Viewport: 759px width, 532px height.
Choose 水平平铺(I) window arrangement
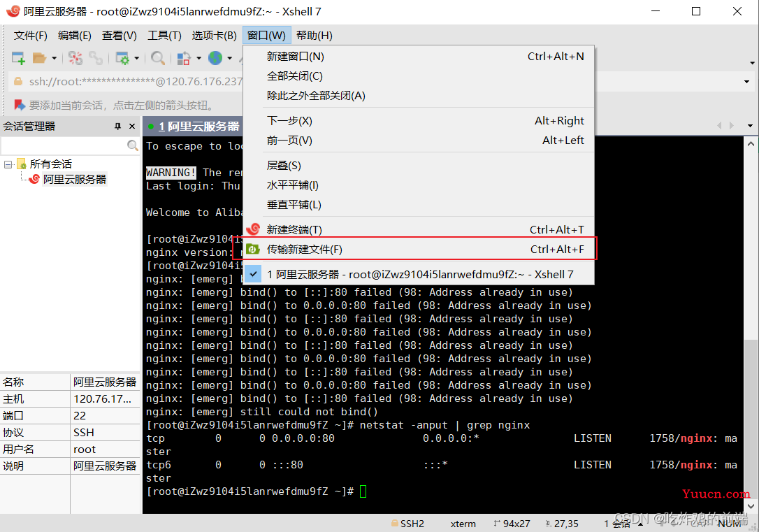(x=419, y=185)
